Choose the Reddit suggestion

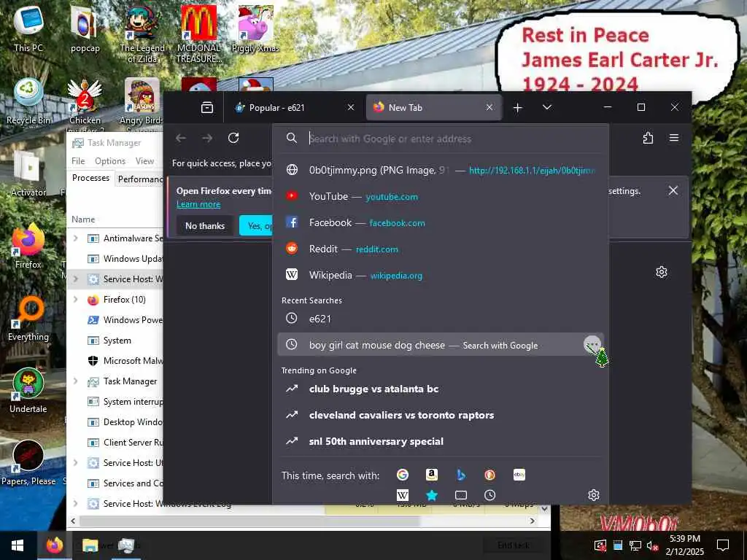[x=440, y=249]
